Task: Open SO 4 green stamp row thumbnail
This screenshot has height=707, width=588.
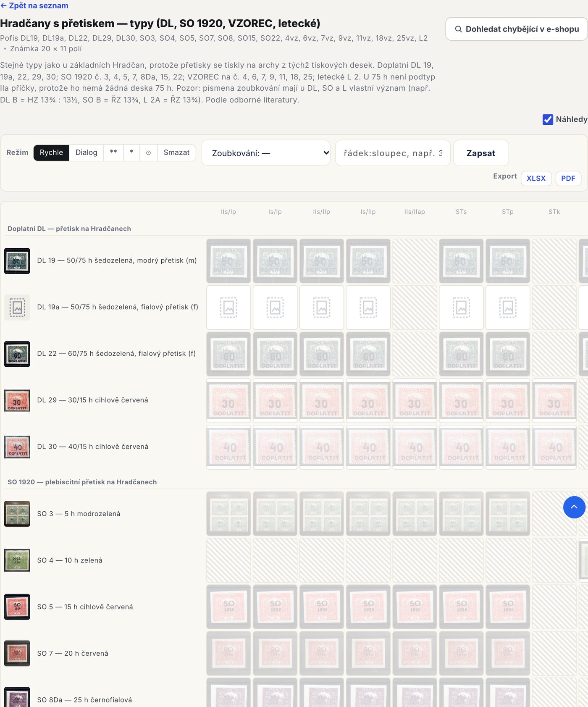Action: click(x=17, y=560)
